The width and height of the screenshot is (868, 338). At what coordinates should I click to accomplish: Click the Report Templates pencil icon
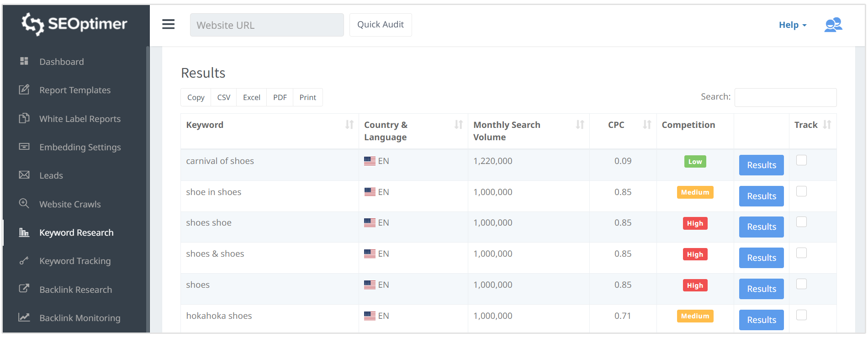coord(24,90)
